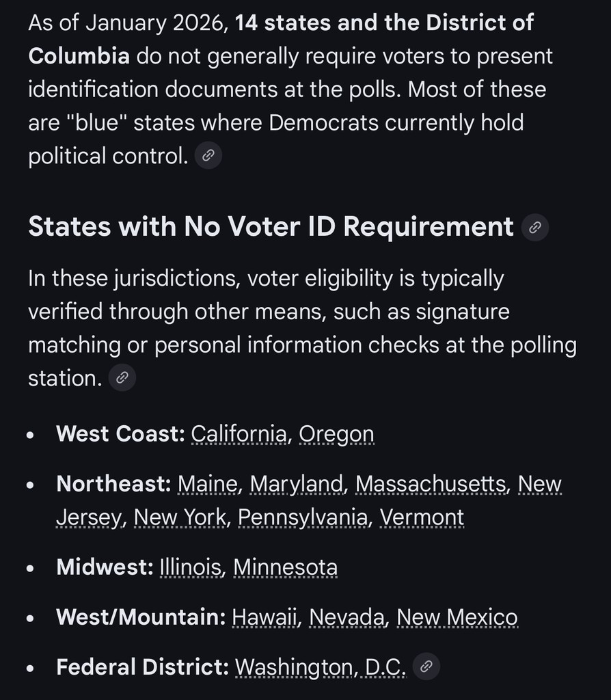Open the New Mexico link
Viewport: 611px width, 700px height.
click(457, 617)
